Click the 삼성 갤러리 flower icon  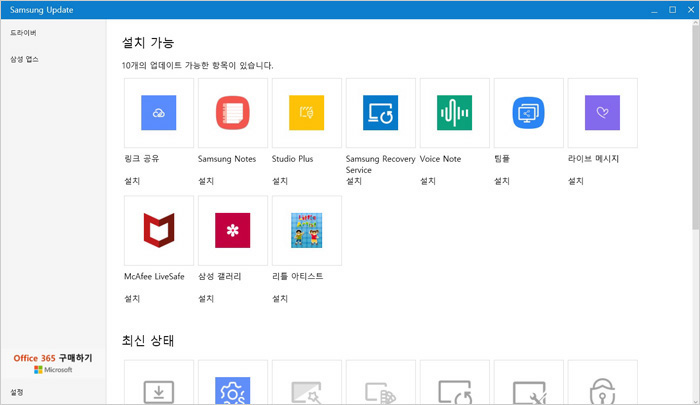233,230
